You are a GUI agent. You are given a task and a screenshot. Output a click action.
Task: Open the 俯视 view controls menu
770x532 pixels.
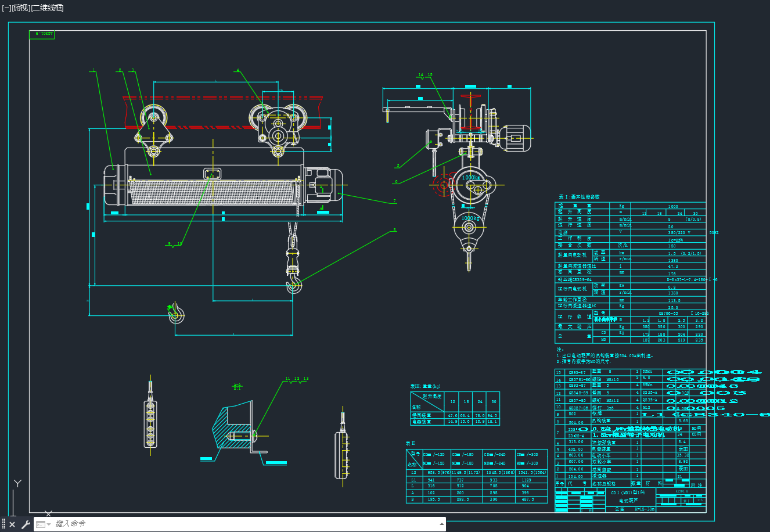tap(20, 8)
